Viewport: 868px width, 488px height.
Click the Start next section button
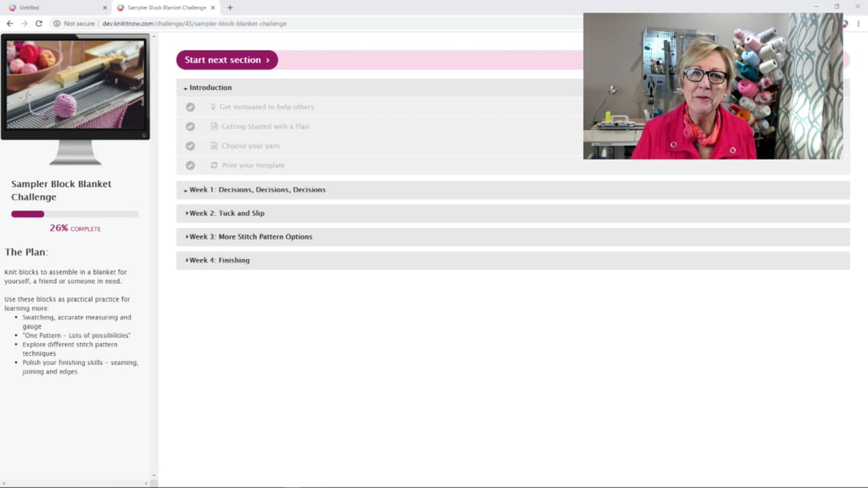[x=227, y=60]
